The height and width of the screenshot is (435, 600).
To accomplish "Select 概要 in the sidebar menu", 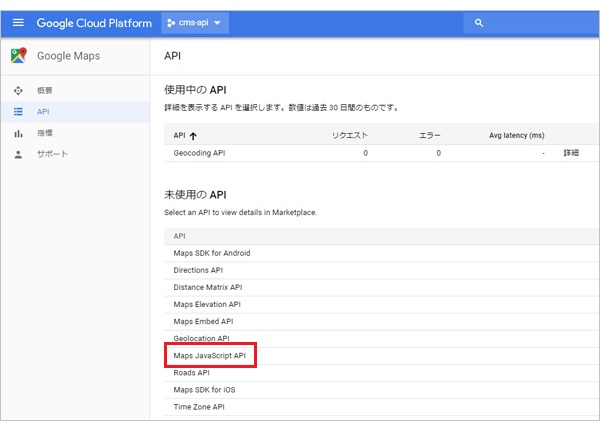I will coord(45,91).
